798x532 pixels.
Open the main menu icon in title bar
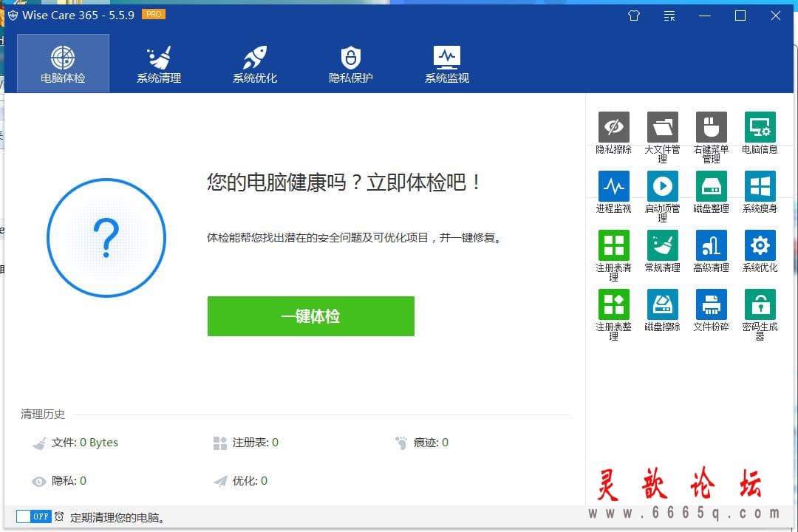[669, 16]
